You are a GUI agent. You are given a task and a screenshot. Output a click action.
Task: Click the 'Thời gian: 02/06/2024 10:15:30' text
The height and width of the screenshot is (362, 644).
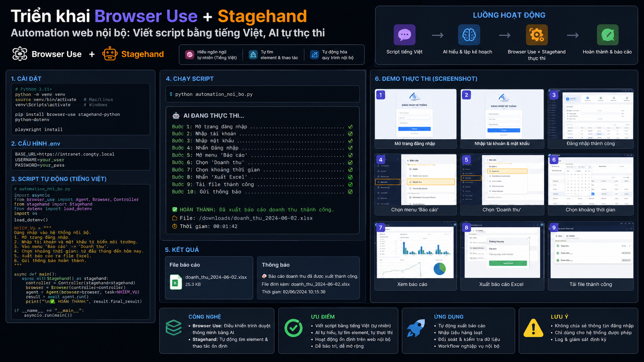[x=293, y=292]
